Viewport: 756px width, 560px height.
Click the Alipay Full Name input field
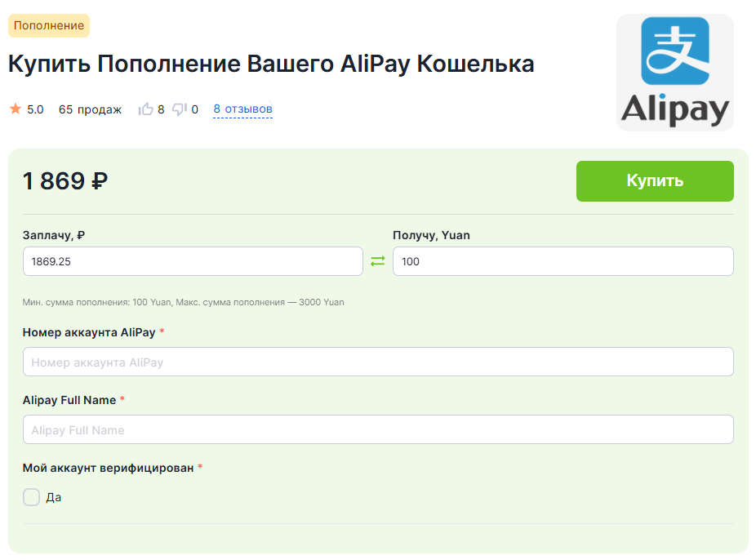pyautogui.click(x=378, y=429)
